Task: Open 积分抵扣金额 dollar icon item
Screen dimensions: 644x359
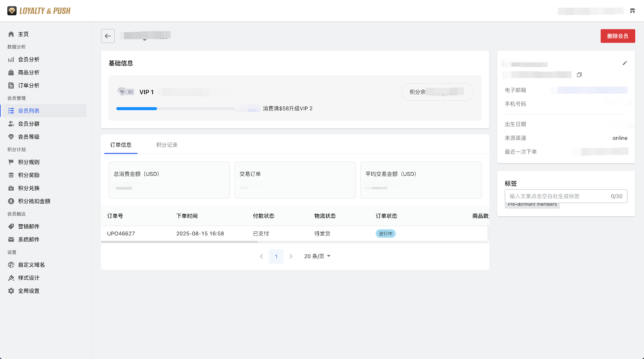Action: pos(11,201)
